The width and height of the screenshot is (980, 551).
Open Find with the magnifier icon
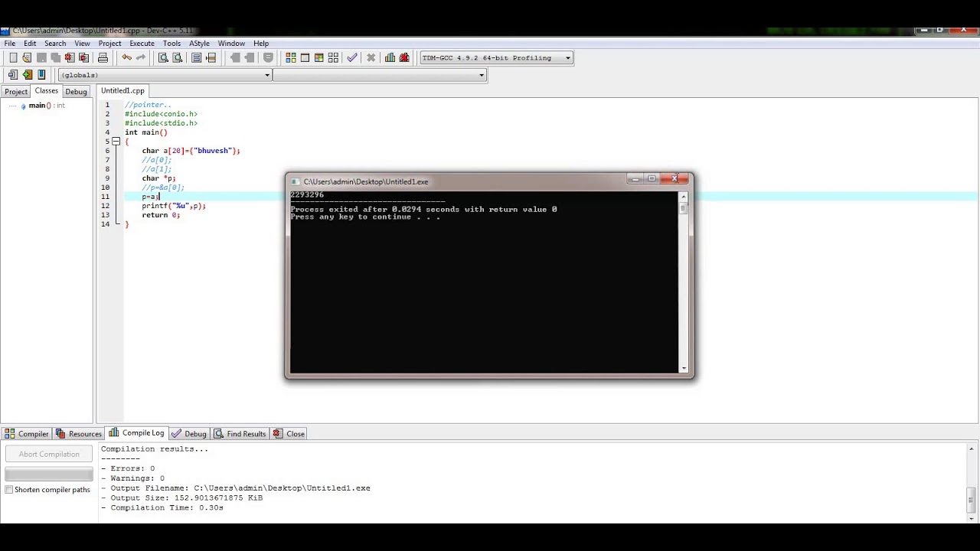163,57
